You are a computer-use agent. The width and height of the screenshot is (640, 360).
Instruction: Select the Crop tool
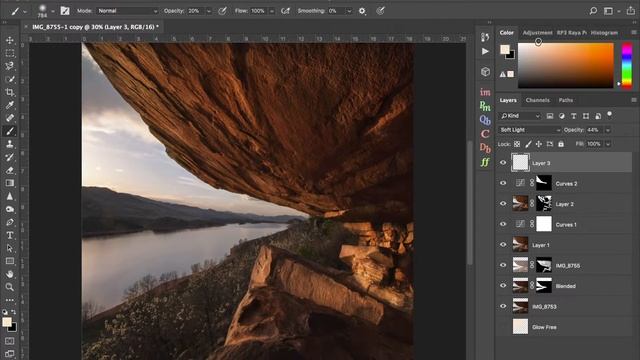[9, 92]
